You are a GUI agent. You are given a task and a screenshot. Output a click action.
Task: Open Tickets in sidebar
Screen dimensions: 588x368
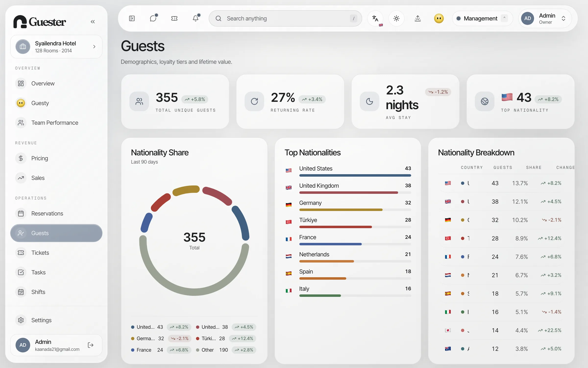tap(56, 253)
